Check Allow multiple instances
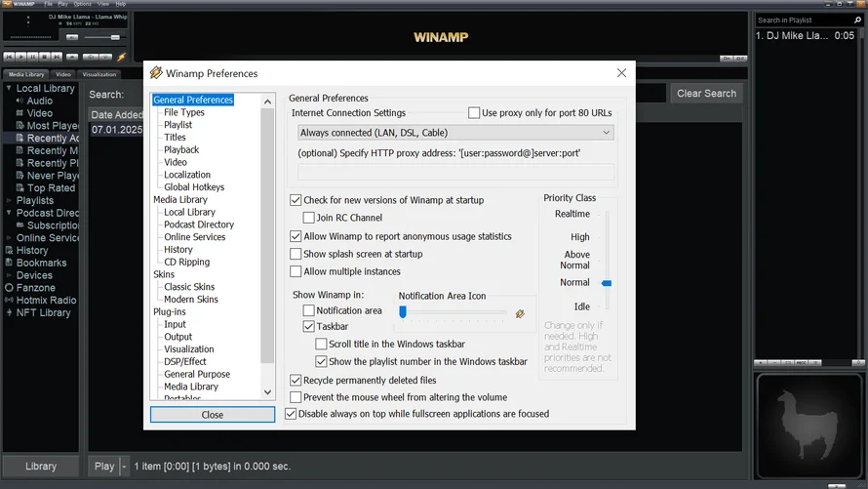 coord(296,271)
